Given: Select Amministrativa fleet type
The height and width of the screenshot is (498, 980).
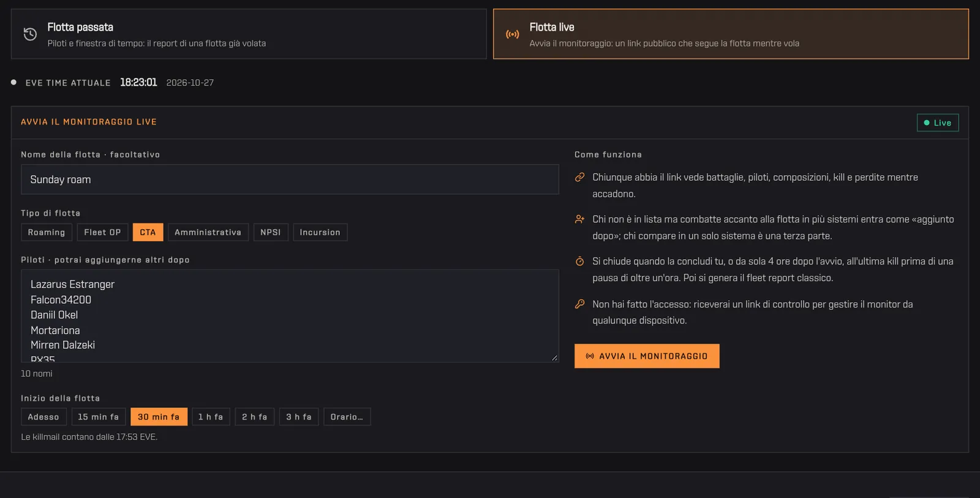Looking at the screenshot, I should (x=208, y=232).
